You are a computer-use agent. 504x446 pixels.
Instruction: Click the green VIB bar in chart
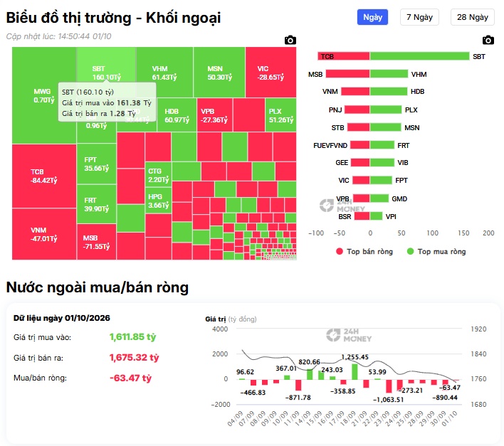click(x=382, y=162)
